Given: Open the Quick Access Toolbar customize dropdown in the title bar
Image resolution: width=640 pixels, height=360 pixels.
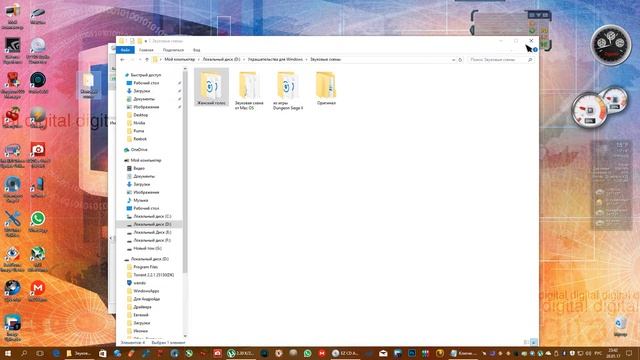Looking at the screenshot, I should point(146,41).
